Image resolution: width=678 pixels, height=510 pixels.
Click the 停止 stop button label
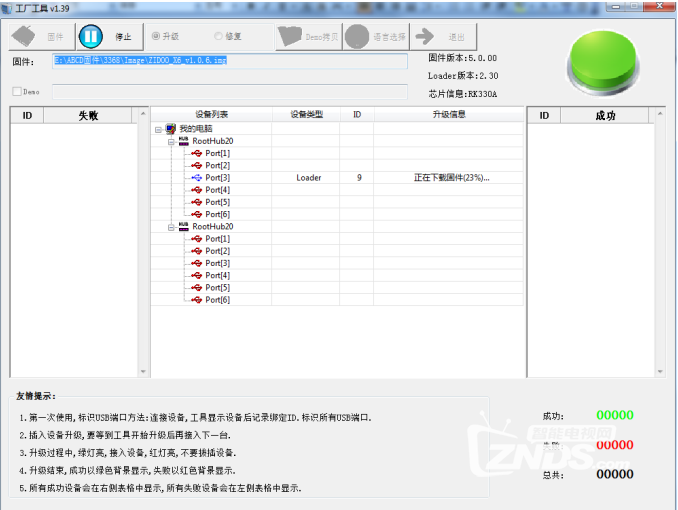coord(123,37)
